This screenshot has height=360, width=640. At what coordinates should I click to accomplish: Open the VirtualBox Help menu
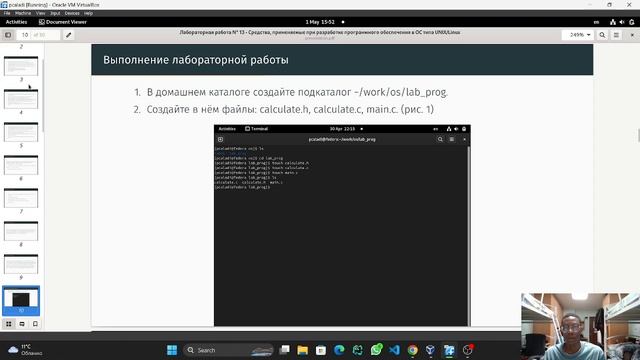point(88,13)
